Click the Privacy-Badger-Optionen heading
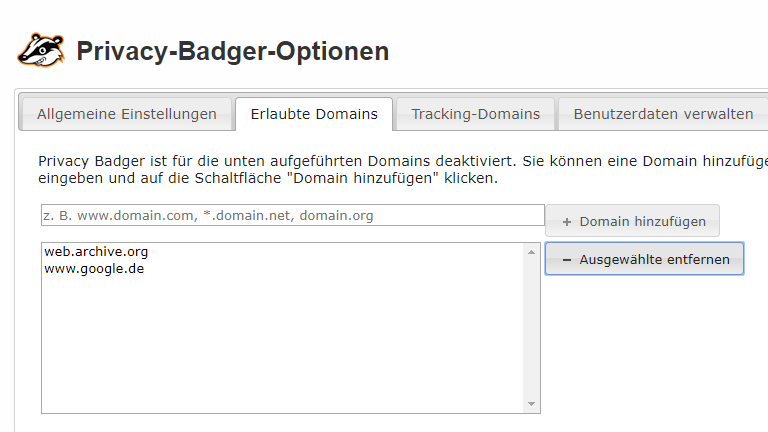This screenshot has height=432, width=768. pyautogui.click(x=232, y=51)
